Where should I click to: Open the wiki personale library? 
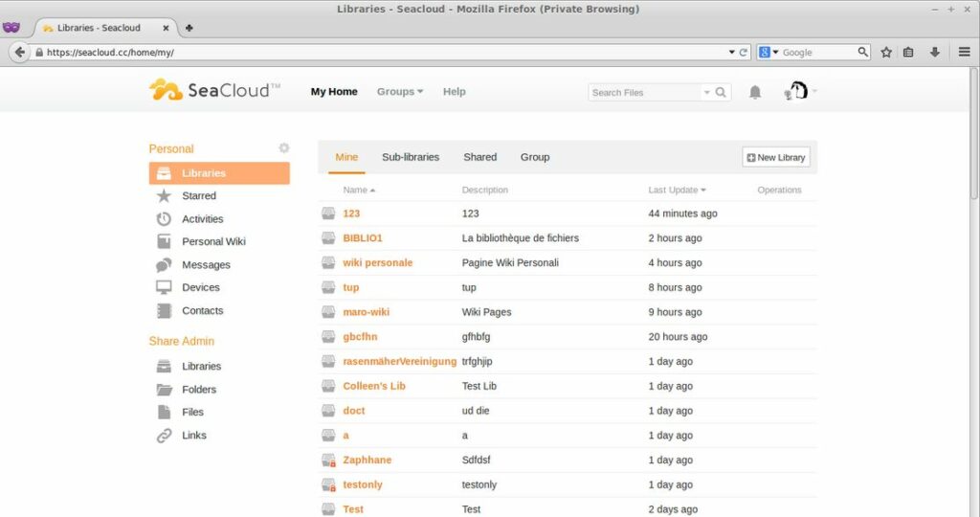[377, 262]
